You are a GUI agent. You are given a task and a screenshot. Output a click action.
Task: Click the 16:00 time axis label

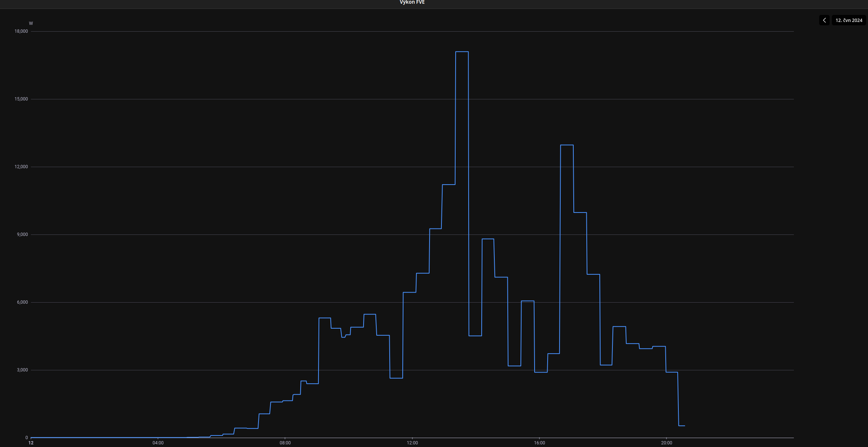539,443
